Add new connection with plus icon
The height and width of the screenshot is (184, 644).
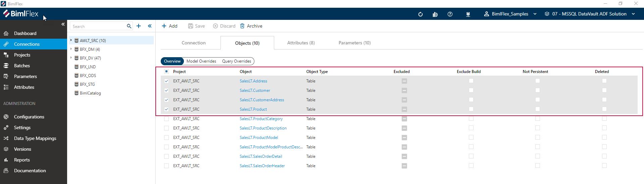click(x=139, y=26)
